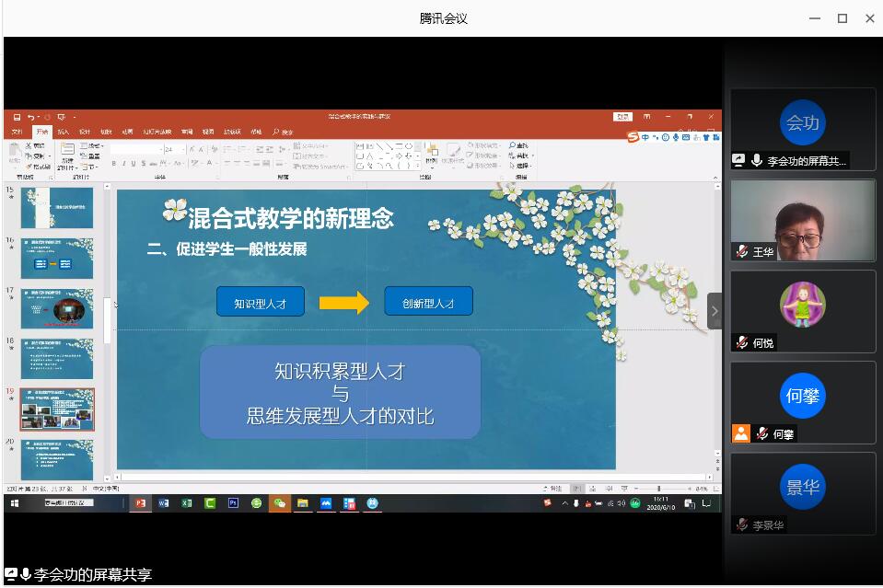Click the Sogou input method S icon
883x588 pixels.
[x=633, y=137]
